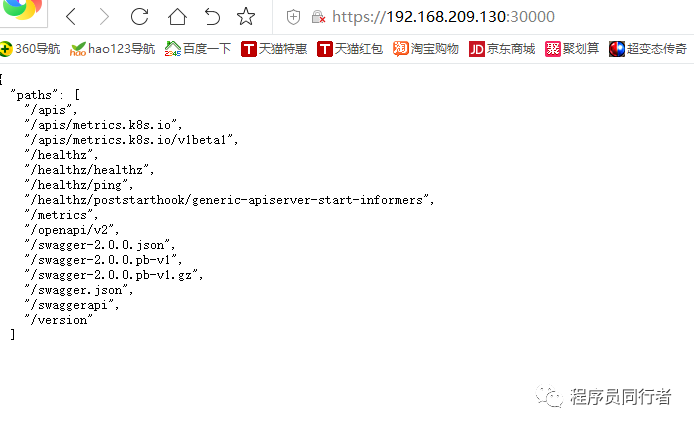This screenshot has width=694, height=428.
Task: Open the shield security icon
Action: click(293, 17)
